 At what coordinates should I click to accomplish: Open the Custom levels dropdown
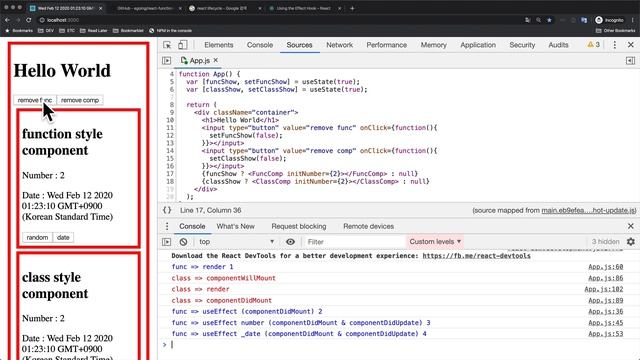tap(435, 242)
